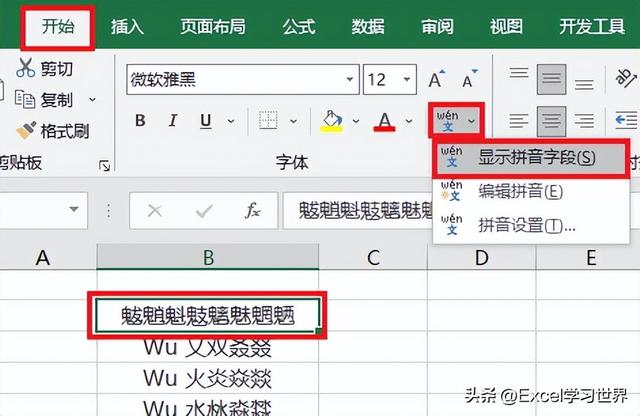Cancel formula entry with X
Viewport: 640px width, 416px height.
[155, 211]
